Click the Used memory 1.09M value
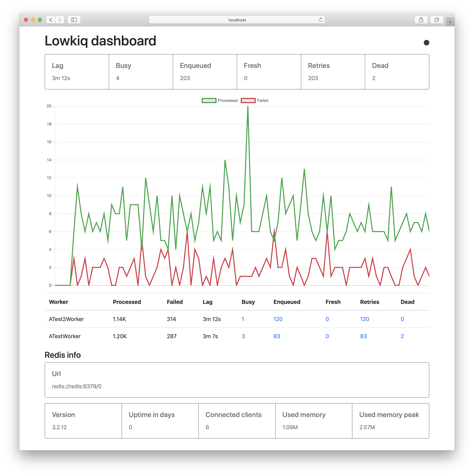 (290, 427)
